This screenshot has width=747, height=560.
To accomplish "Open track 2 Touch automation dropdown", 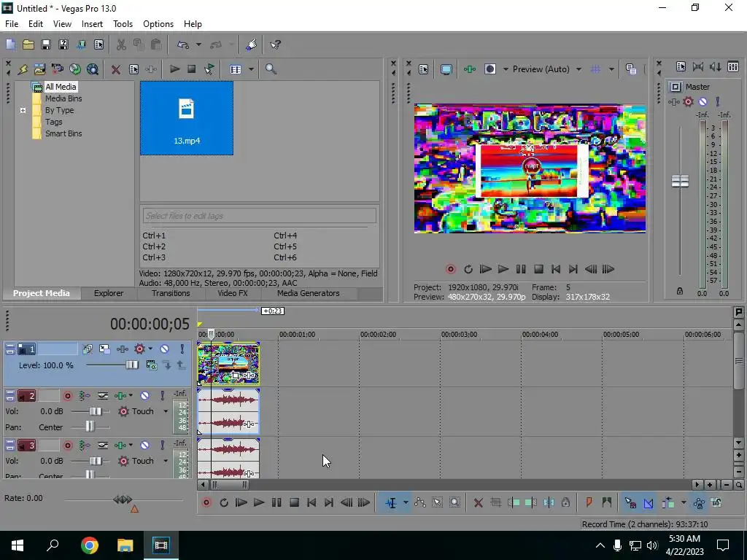I will click(x=166, y=411).
